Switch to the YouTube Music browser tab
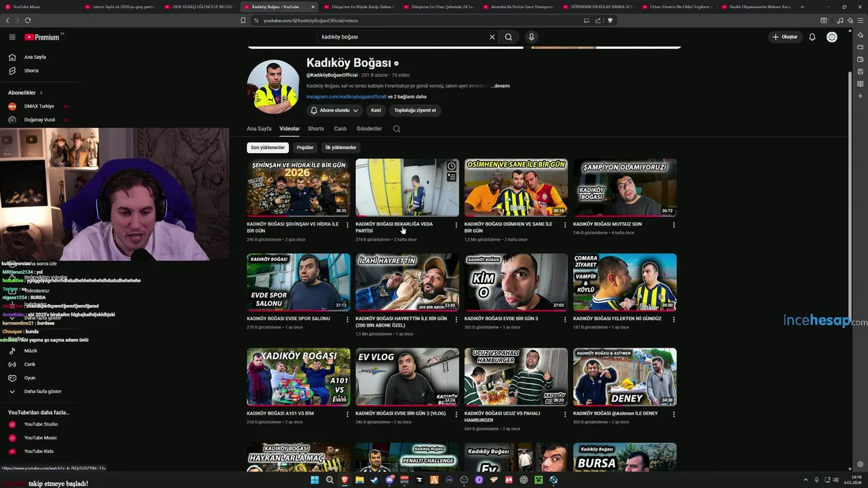The height and width of the screenshot is (488, 868). point(38,7)
